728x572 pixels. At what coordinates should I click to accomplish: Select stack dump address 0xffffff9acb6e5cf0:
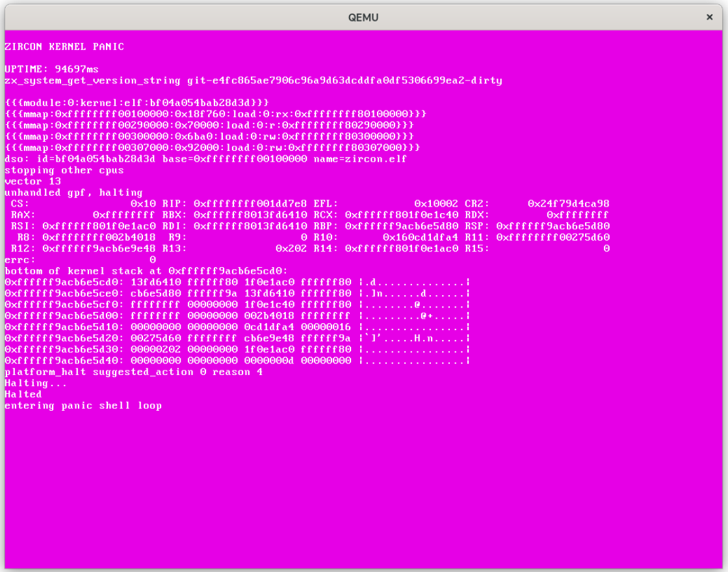[x=64, y=305]
